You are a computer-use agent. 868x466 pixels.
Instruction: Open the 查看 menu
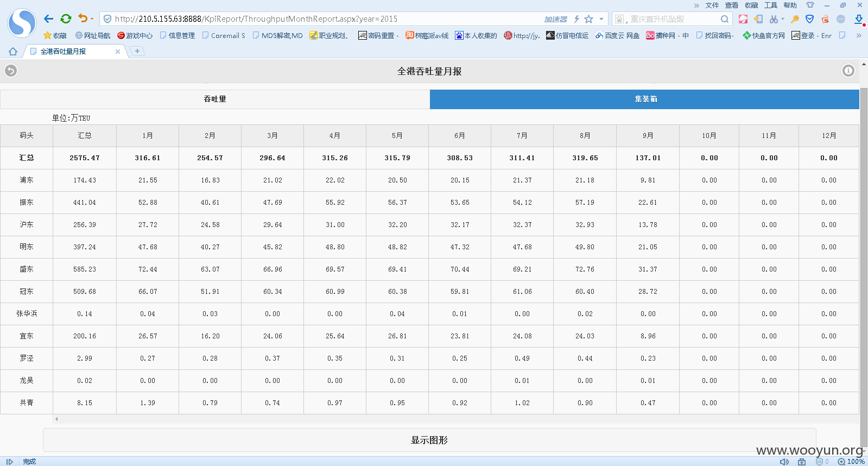click(x=732, y=5)
